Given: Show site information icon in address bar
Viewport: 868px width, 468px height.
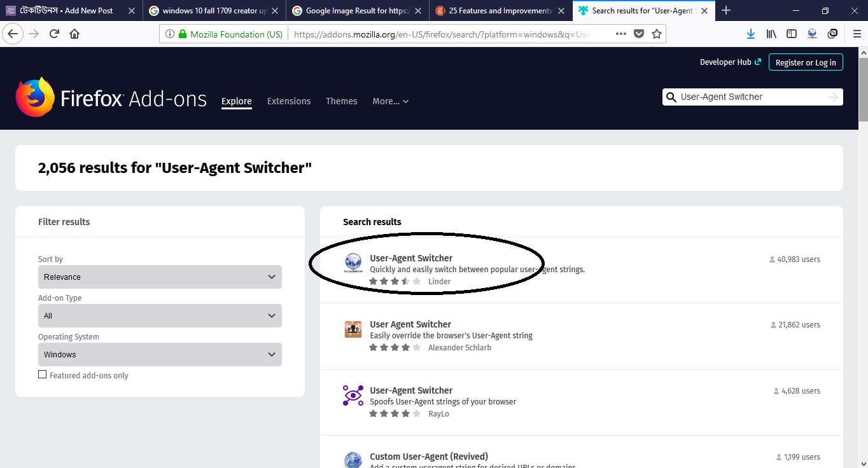Looking at the screenshot, I should 169,34.
